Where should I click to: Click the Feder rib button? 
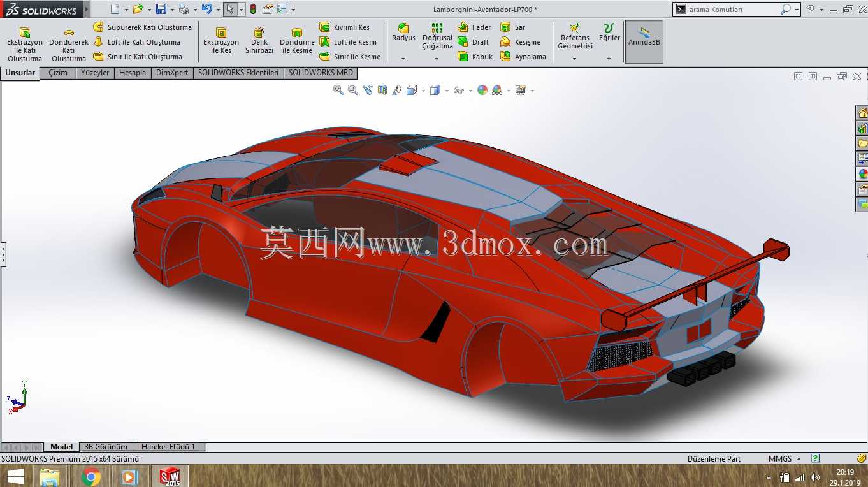475,27
